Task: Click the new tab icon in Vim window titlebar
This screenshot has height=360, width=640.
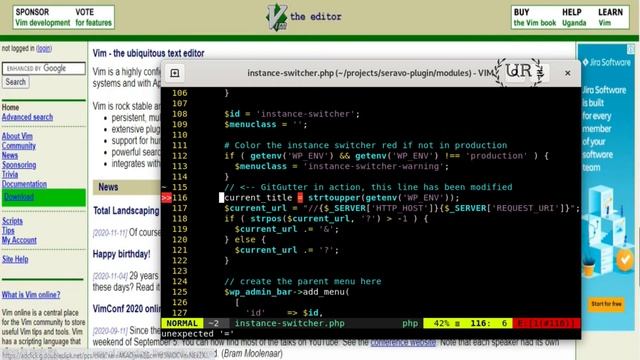Action: (175, 73)
